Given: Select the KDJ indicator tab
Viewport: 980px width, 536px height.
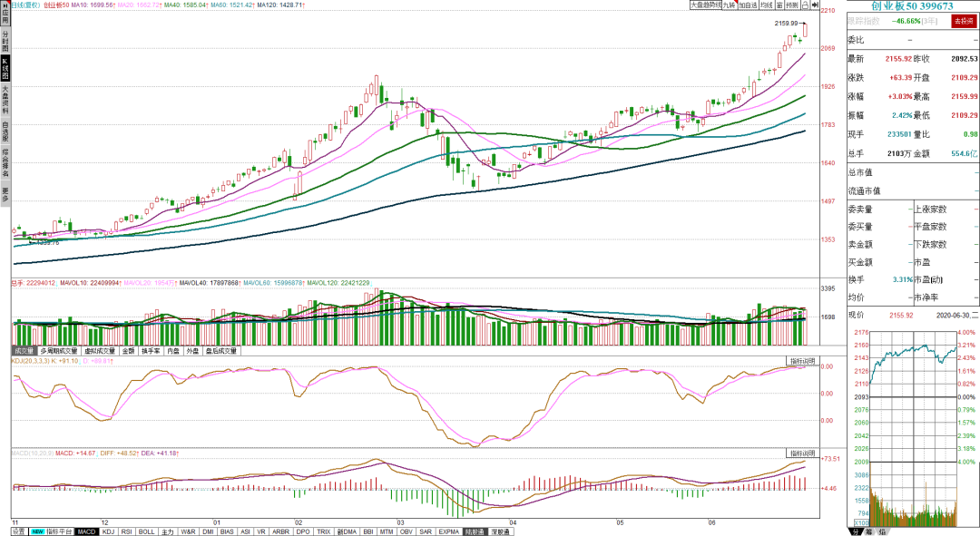Looking at the screenshot, I should click(x=108, y=531).
